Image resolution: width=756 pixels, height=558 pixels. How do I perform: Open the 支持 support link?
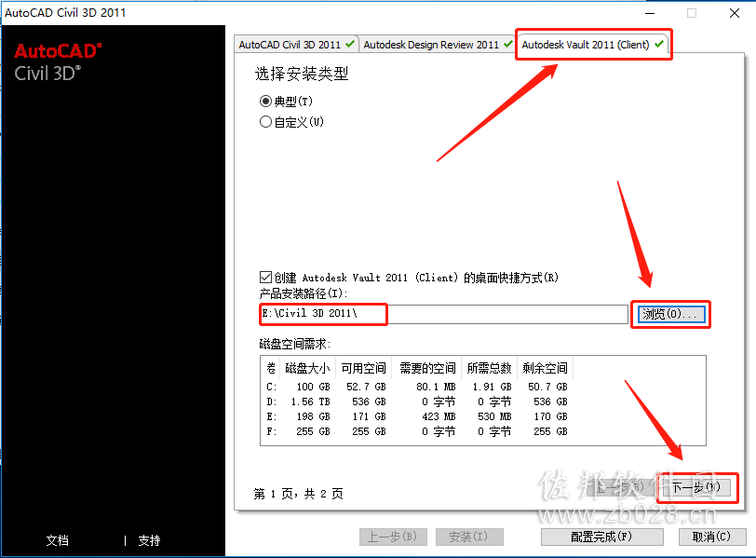pos(149,540)
